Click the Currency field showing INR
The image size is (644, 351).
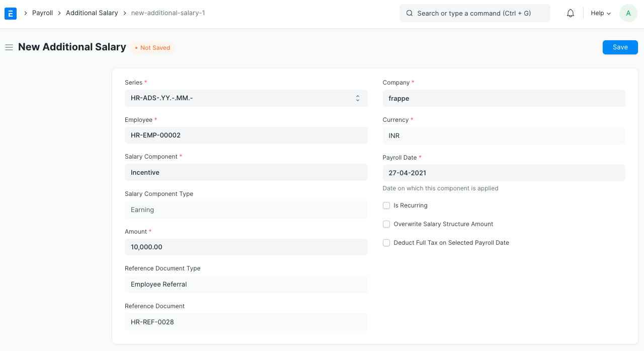point(504,135)
